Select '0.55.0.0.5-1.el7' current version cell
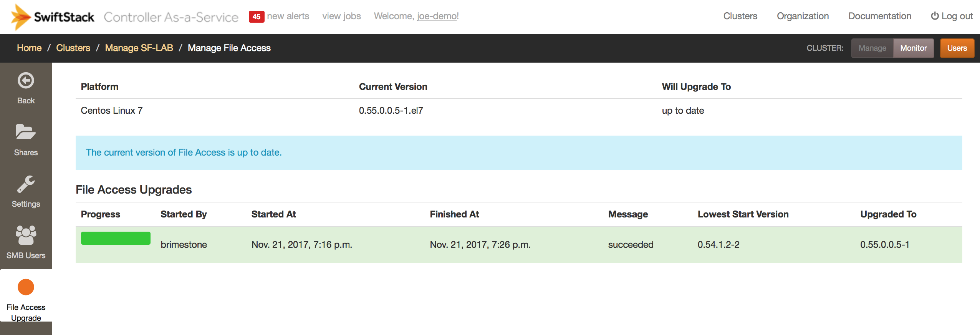This screenshot has height=335, width=980. 391,111
